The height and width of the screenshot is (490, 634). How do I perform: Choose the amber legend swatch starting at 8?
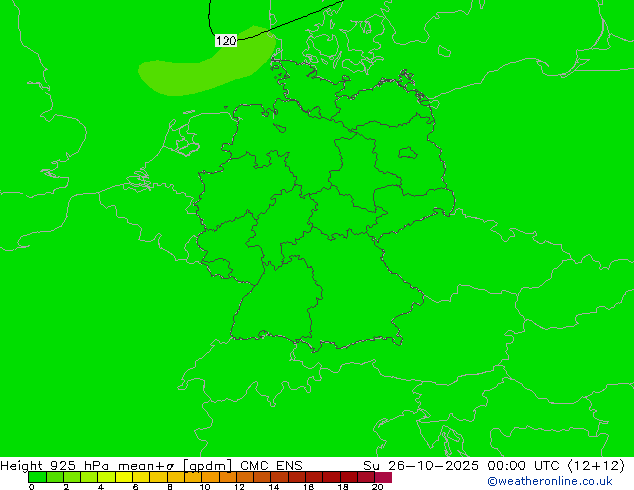tap(176, 477)
